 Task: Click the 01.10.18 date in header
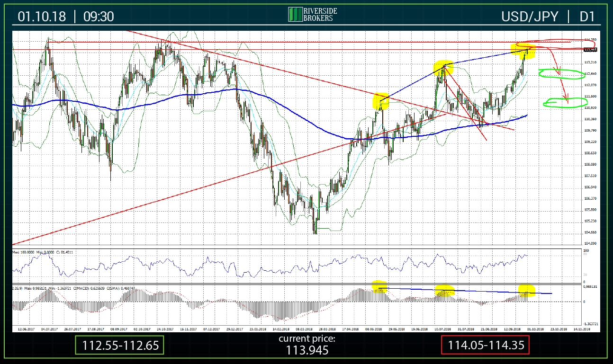(42, 16)
